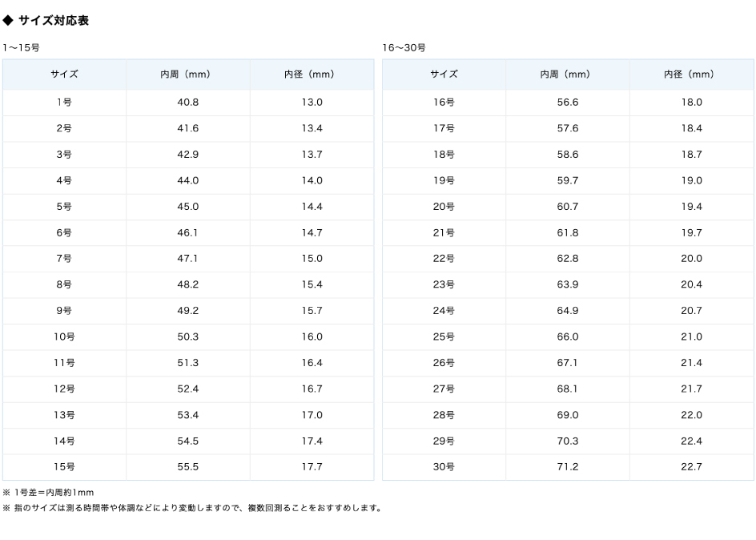The image size is (756, 540).
Task: Select the 16号 size cell
Action: coord(442,103)
